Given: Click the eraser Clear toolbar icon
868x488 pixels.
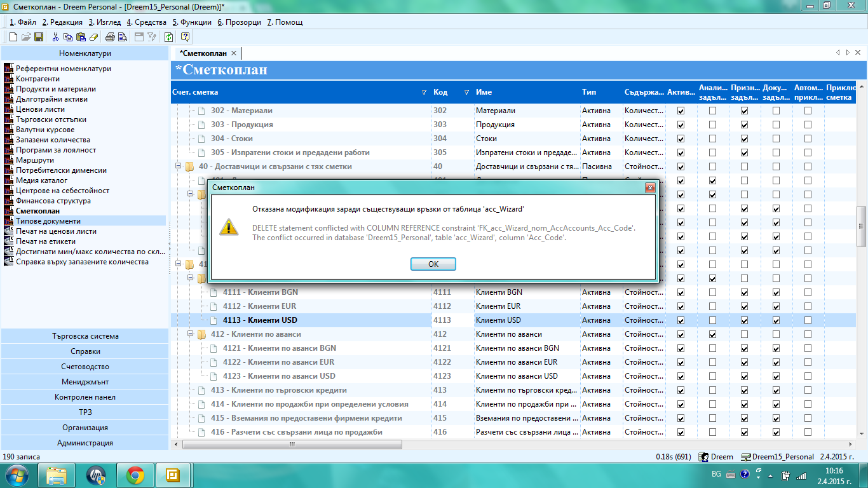Looking at the screenshot, I should [x=93, y=37].
